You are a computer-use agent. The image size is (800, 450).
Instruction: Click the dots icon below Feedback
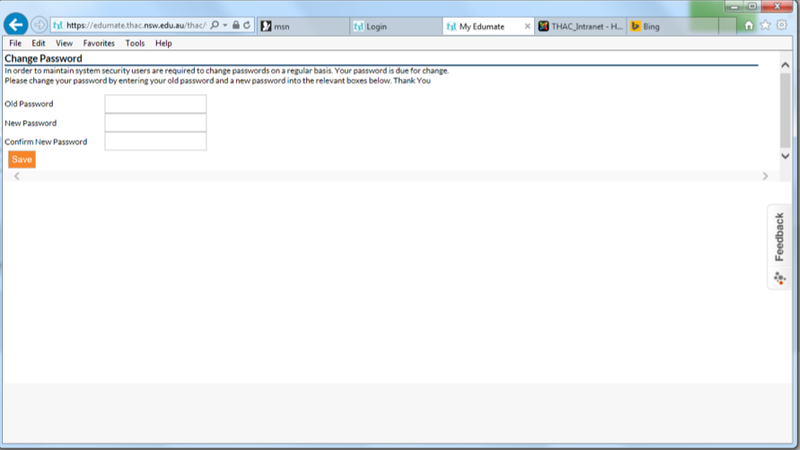click(x=779, y=279)
